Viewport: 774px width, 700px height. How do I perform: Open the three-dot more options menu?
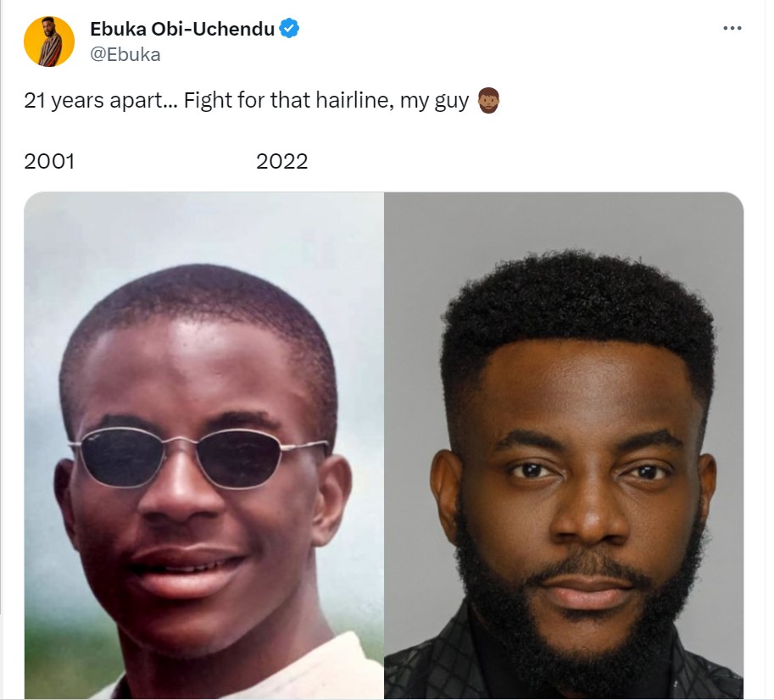point(732,28)
